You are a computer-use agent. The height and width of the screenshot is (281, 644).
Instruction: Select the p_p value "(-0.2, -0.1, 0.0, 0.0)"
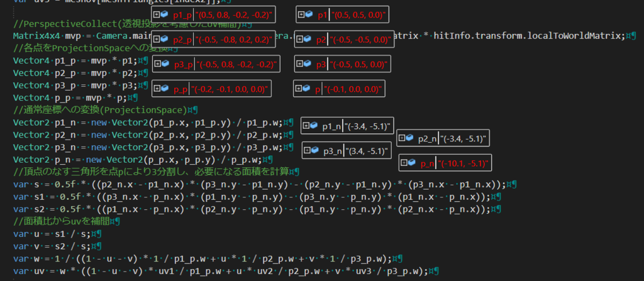(x=230, y=89)
